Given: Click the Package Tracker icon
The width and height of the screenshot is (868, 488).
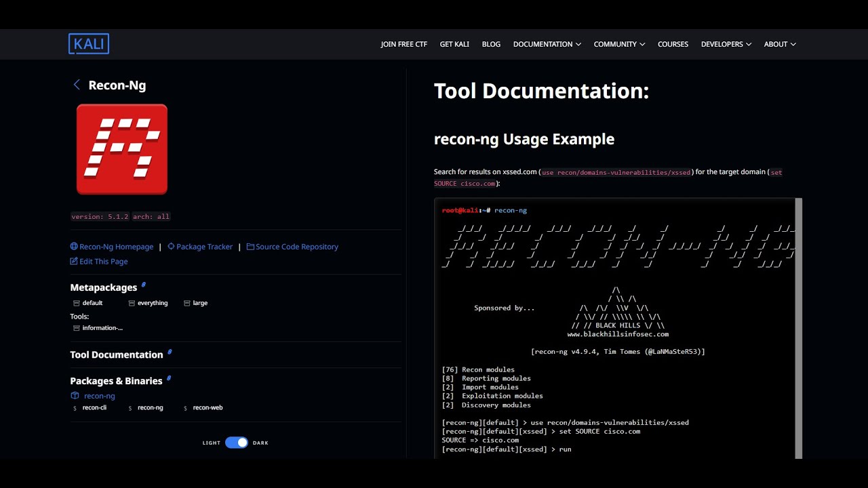Looking at the screenshot, I should coord(171,247).
